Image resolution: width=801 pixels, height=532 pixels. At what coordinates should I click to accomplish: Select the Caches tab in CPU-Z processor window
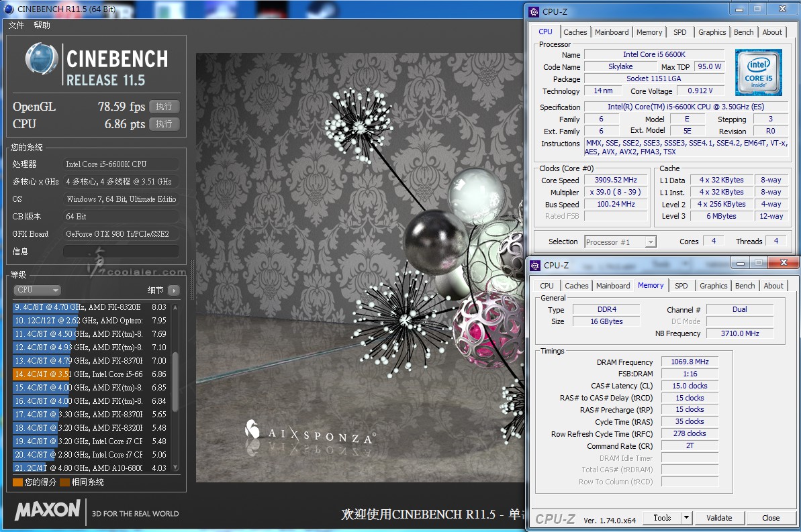(575, 32)
